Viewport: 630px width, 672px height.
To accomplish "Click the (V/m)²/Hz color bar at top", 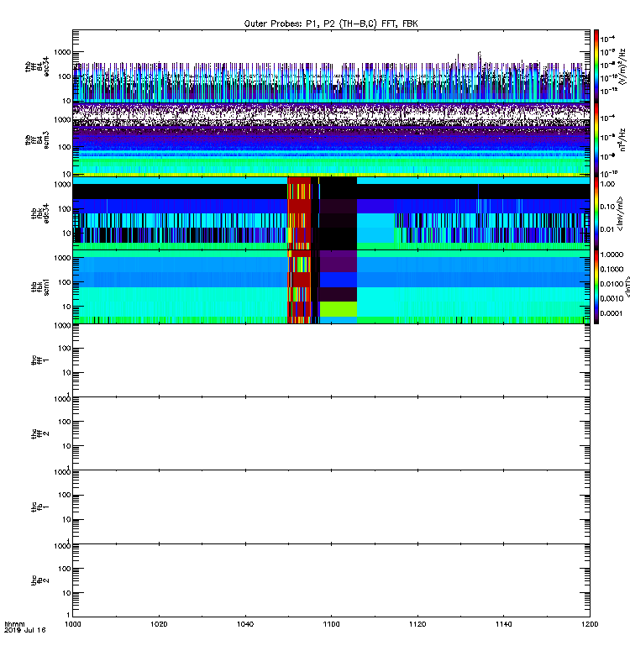I will (x=596, y=66).
